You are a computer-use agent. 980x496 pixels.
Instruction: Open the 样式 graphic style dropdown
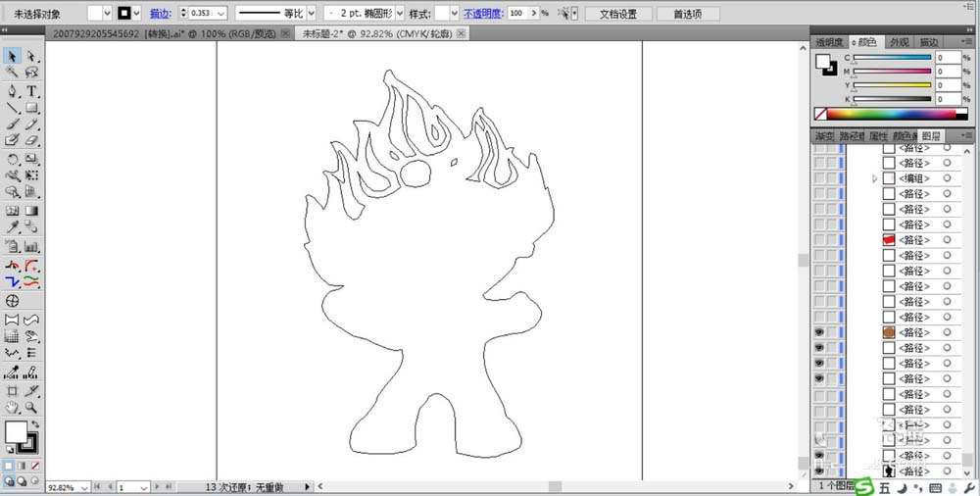click(455, 13)
